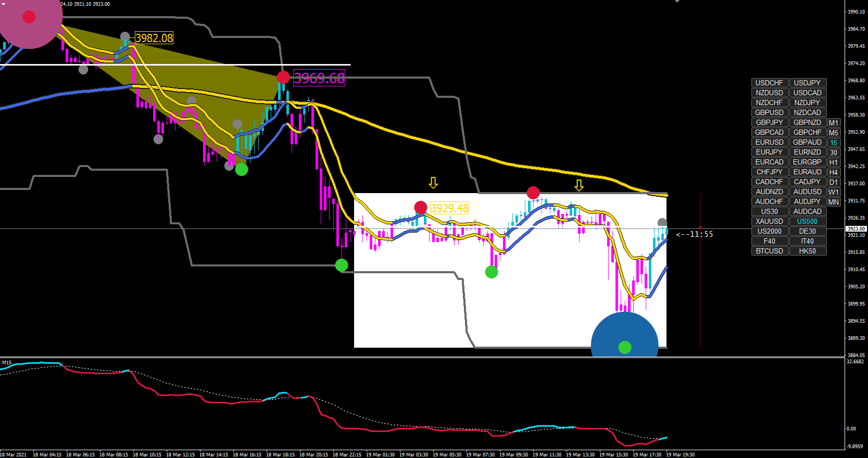Click the red dot beside the 3969.68 label

[x=283, y=78]
